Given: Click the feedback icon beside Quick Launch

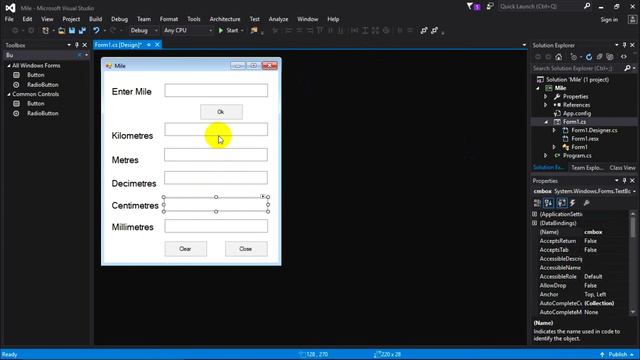Looking at the screenshot, I should 490,7.
